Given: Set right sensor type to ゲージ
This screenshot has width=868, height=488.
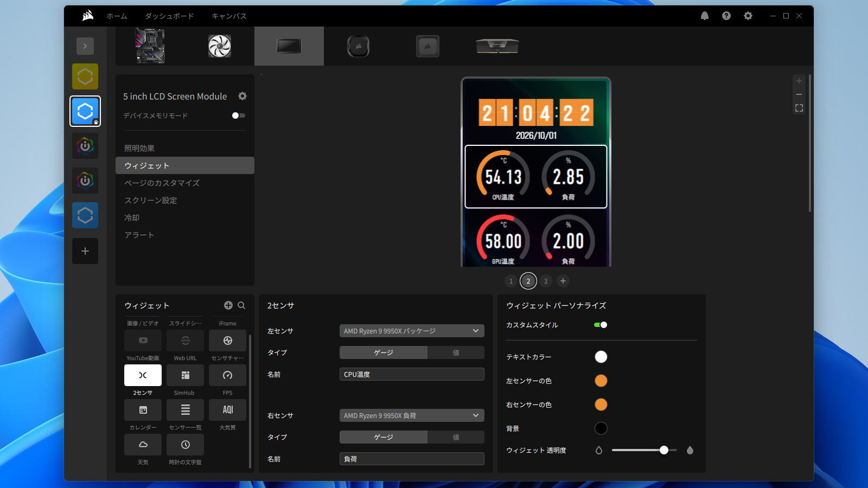Looking at the screenshot, I should coord(384,437).
